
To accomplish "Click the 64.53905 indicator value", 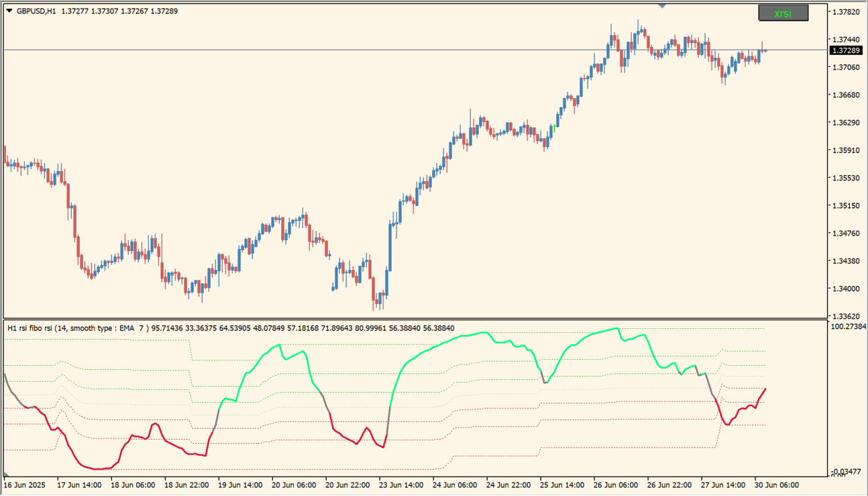I will coord(235,328).
